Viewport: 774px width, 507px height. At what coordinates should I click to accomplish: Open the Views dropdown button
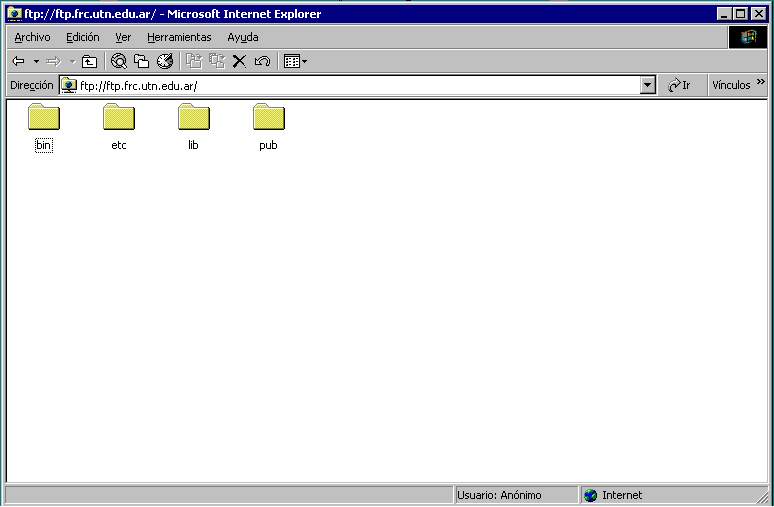click(295, 61)
